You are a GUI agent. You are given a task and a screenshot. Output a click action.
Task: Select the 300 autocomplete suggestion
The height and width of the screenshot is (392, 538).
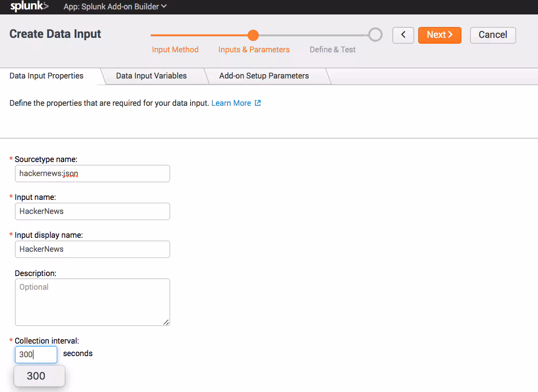click(39, 376)
